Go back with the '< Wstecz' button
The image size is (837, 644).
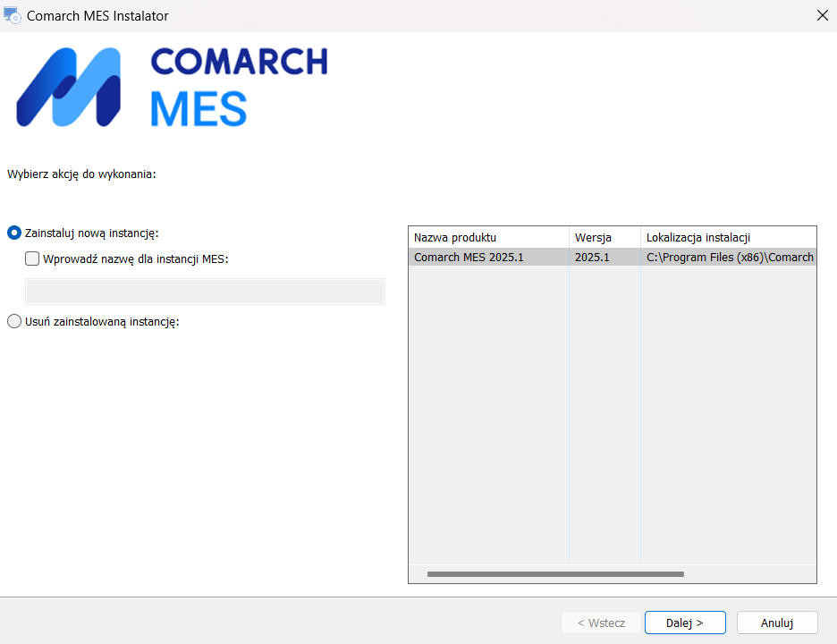pyautogui.click(x=600, y=623)
